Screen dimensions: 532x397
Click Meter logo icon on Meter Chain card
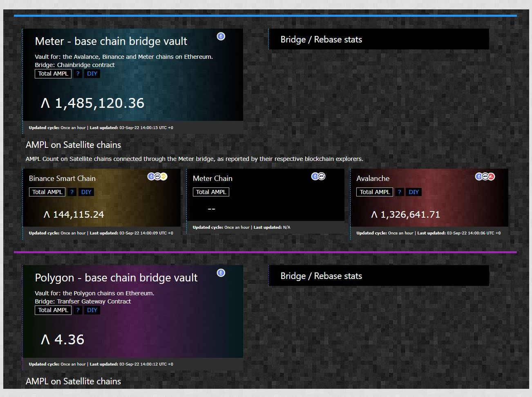tap(322, 176)
